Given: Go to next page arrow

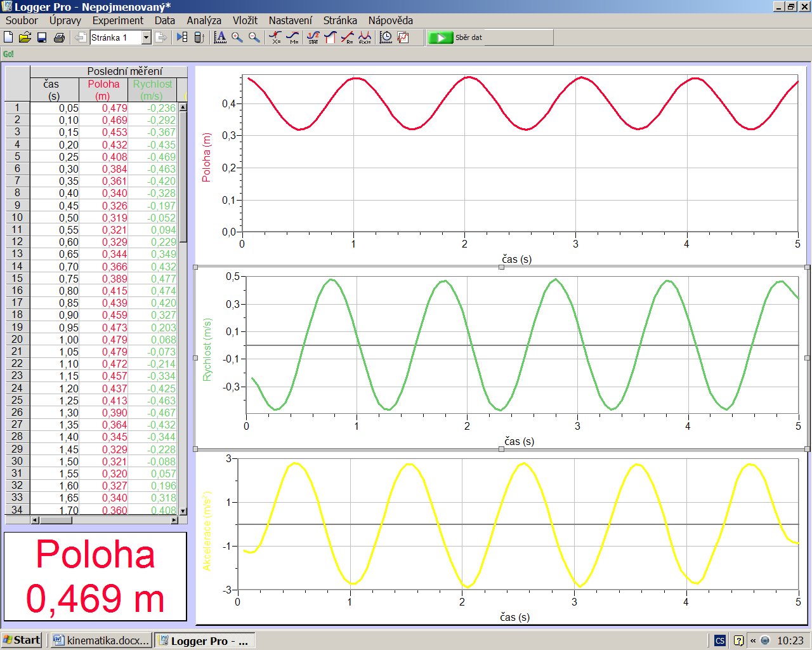Looking at the screenshot, I should pyautogui.click(x=161, y=37).
